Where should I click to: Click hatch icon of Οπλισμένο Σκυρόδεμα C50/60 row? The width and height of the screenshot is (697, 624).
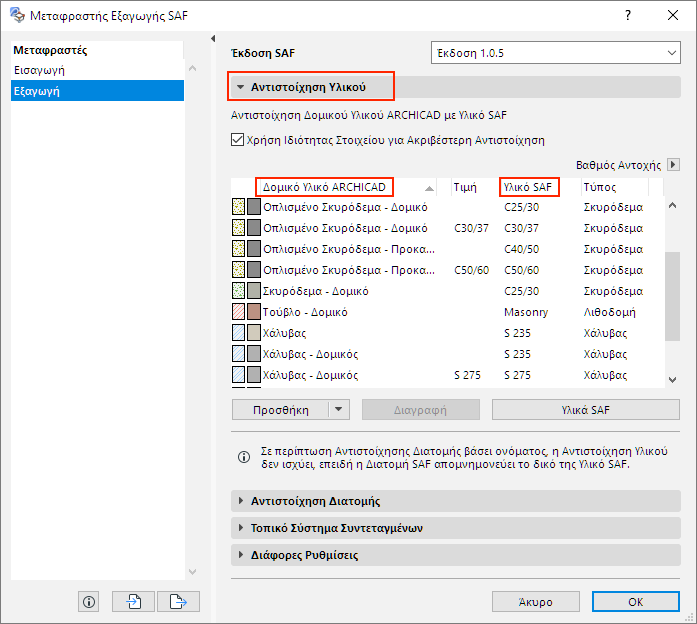(x=239, y=270)
